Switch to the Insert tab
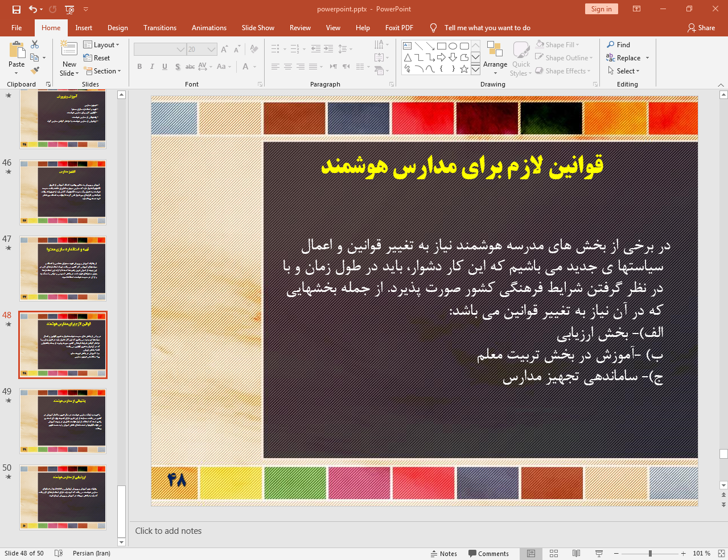 click(x=84, y=28)
